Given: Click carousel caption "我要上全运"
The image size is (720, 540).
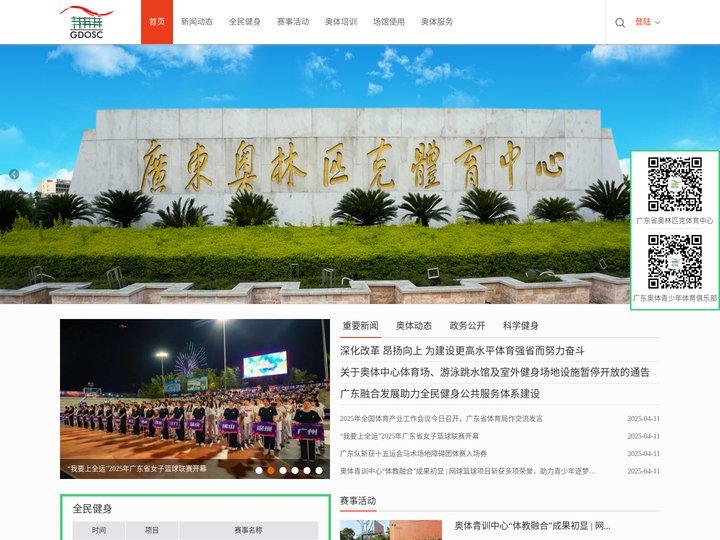Looking at the screenshot, I should coord(137,469).
